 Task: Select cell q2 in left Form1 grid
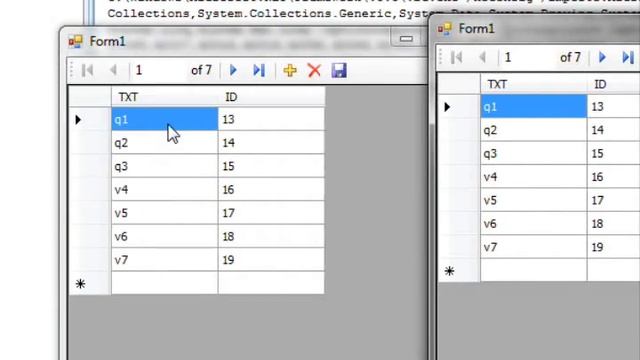pyautogui.click(x=164, y=142)
